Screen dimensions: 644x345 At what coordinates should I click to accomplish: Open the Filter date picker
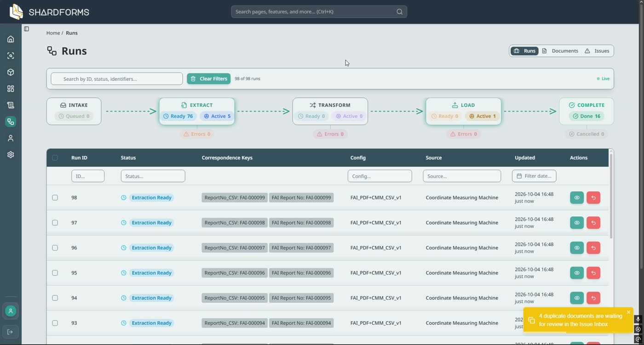(534, 176)
